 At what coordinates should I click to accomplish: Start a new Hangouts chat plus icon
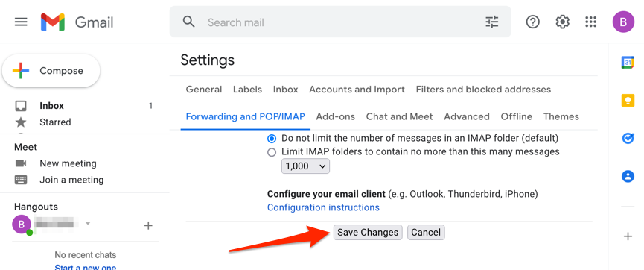[148, 225]
